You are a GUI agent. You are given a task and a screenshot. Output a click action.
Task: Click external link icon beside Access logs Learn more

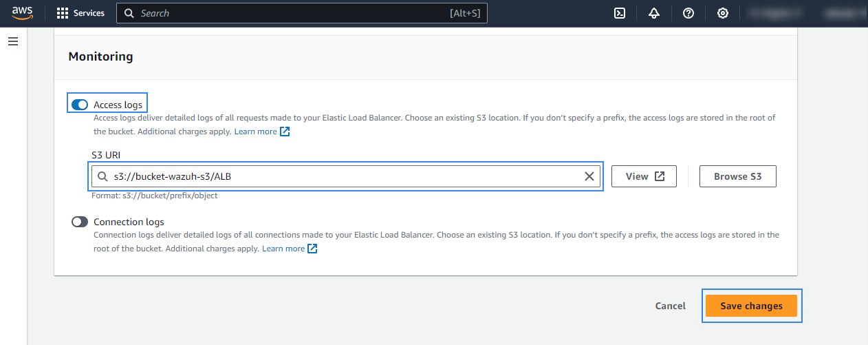285,132
